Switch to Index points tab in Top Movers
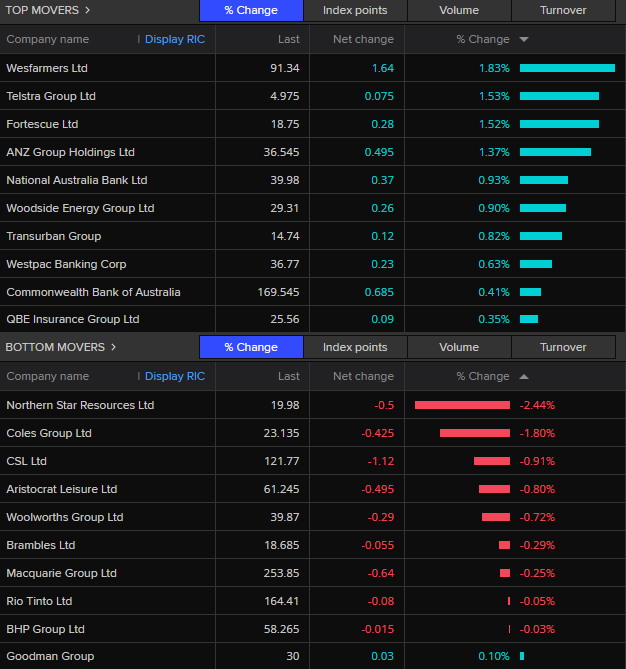This screenshot has width=626, height=669. tap(355, 10)
